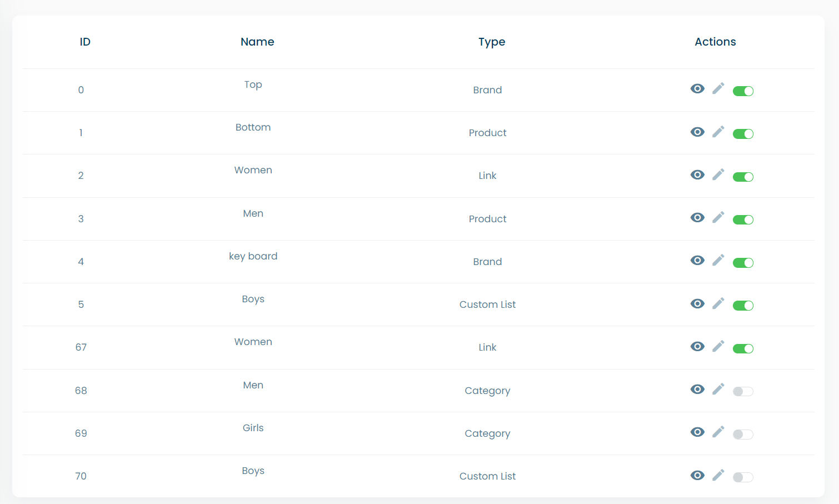Select the name 'key board'
Viewport: 839px width, 504px height.
(x=253, y=256)
